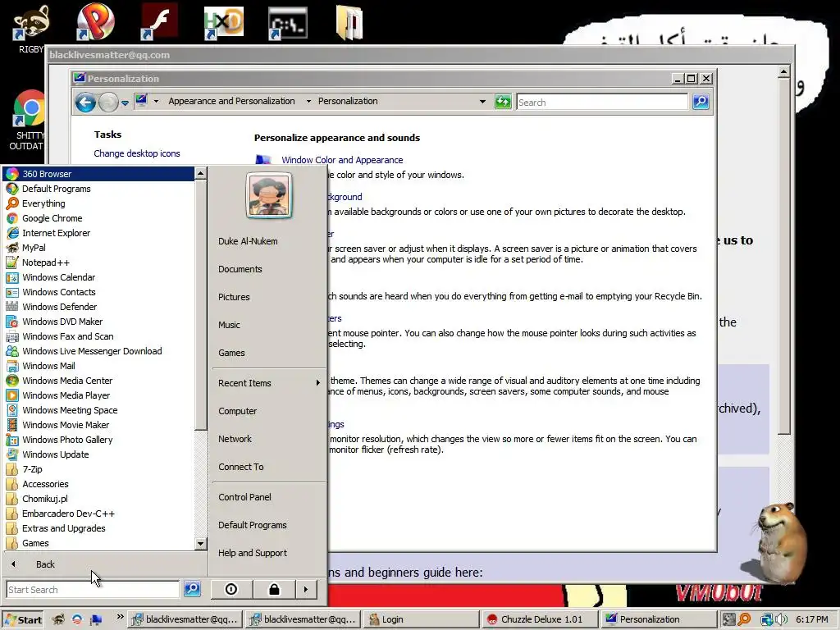The height and width of the screenshot is (630, 840).
Task: Expand the 7-Zip program folder
Action: [98, 468]
